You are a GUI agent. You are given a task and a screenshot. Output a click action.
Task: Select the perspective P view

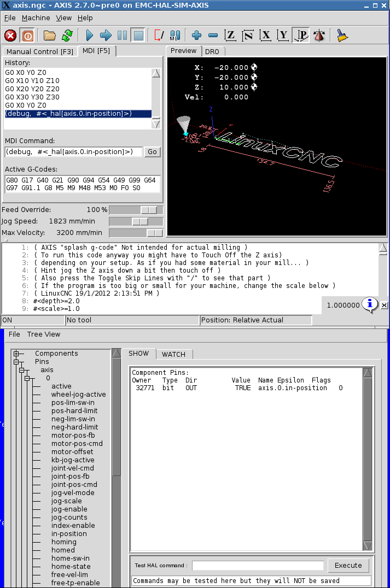click(x=301, y=36)
